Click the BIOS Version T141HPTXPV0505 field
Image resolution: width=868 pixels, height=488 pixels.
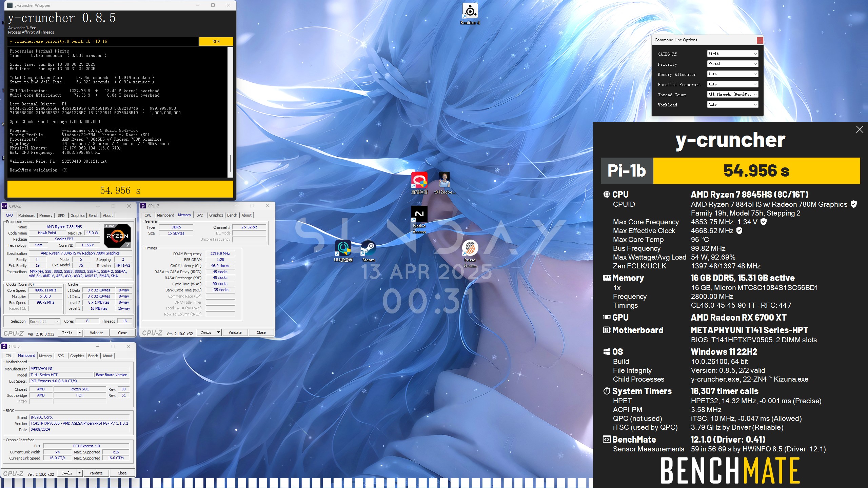[80, 423]
